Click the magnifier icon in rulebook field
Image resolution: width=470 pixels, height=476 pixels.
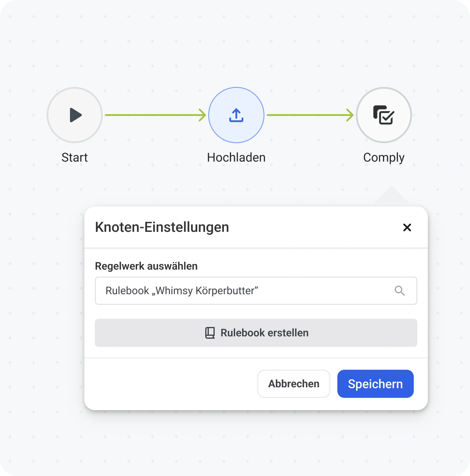(399, 291)
